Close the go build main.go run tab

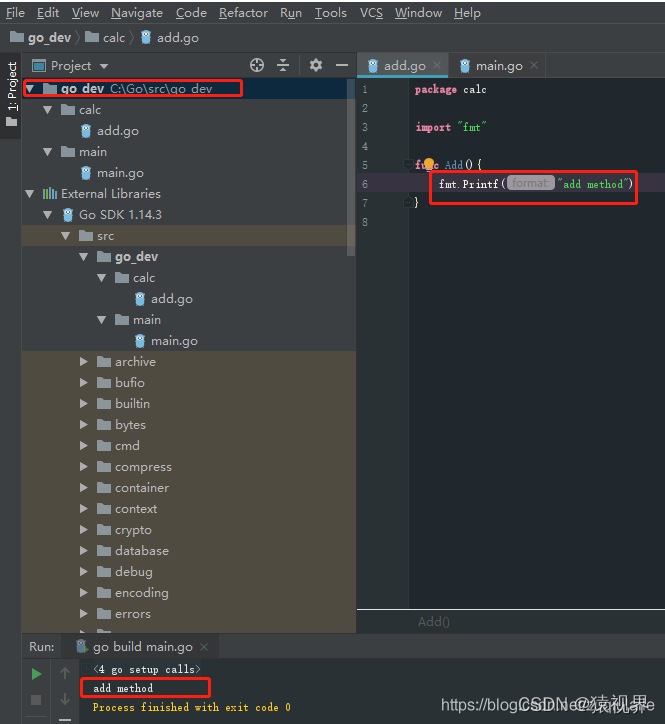[x=204, y=647]
